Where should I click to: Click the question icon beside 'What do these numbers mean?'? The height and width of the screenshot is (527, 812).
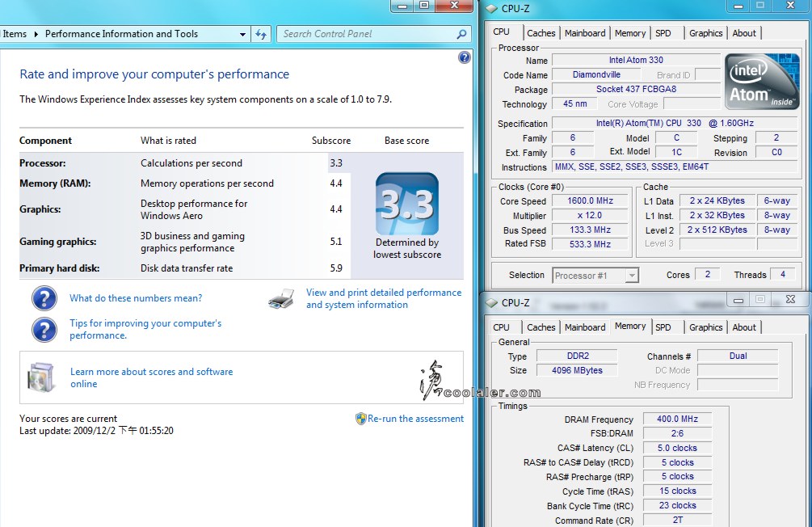(x=44, y=298)
